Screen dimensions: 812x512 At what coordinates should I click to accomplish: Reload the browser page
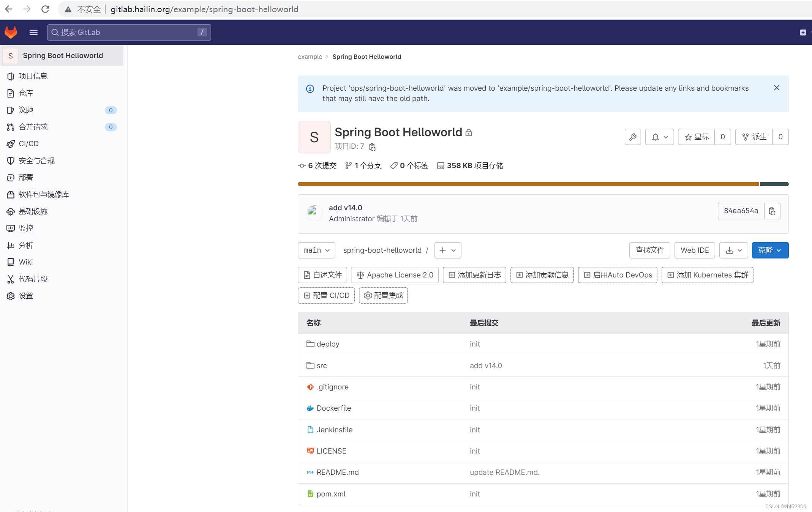[45, 9]
